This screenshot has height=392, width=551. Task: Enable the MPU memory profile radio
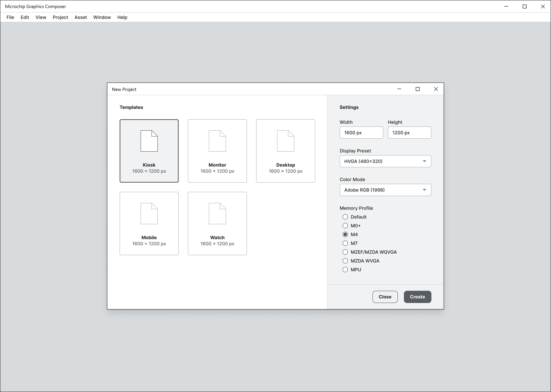click(x=345, y=270)
